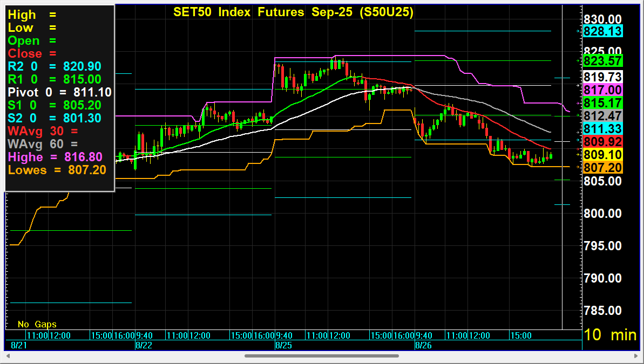Click the 805.00 price axis label
This screenshot has height=364, width=644.
click(x=602, y=181)
